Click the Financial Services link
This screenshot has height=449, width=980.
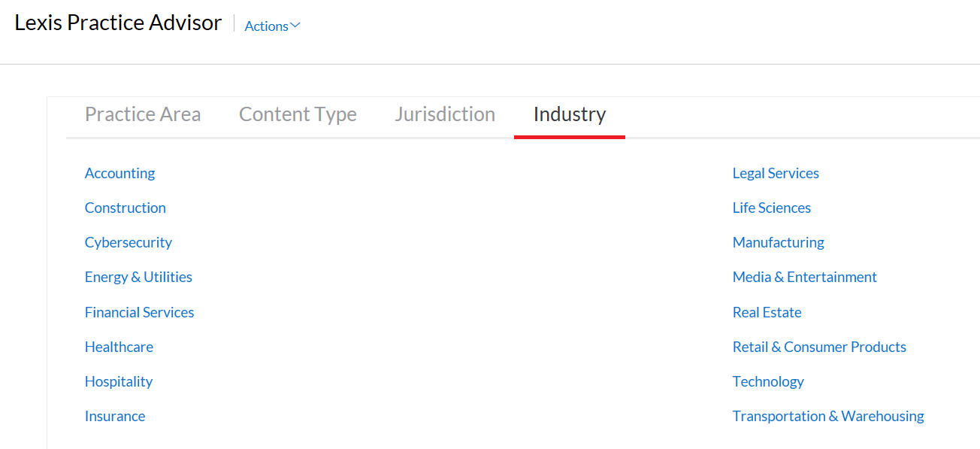(x=139, y=312)
